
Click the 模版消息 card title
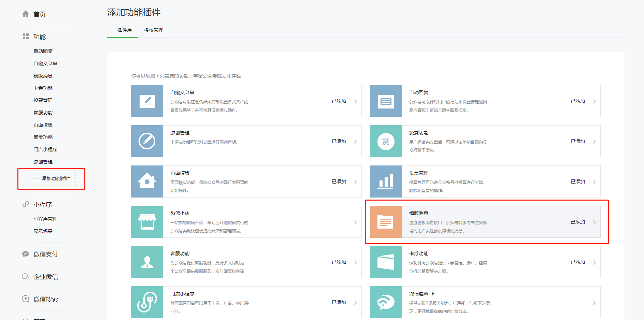[x=419, y=213]
